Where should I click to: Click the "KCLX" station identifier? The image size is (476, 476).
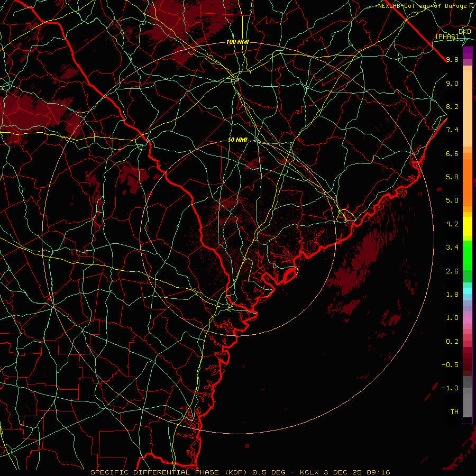[309, 472]
